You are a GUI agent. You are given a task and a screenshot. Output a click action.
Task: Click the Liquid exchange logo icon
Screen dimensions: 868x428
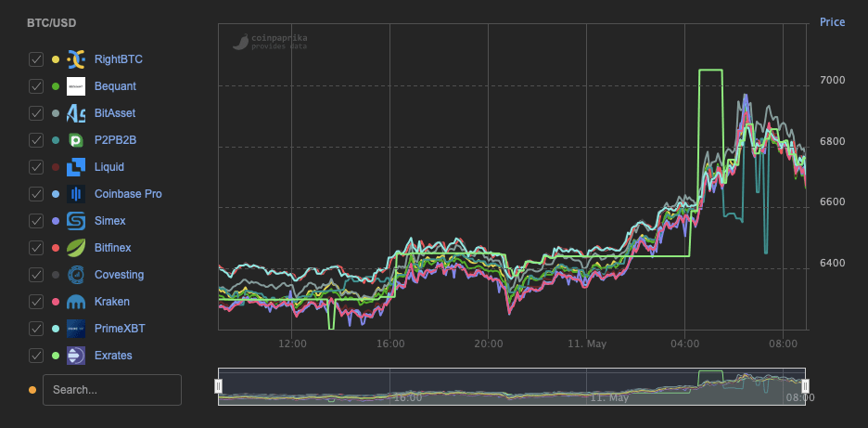click(76, 167)
